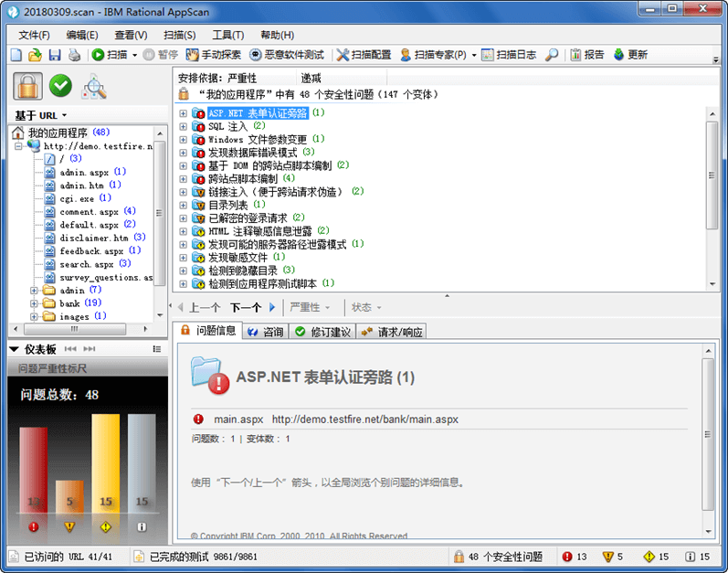Click status bar high severity count 13
This screenshot has height=573, width=728.
575,557
